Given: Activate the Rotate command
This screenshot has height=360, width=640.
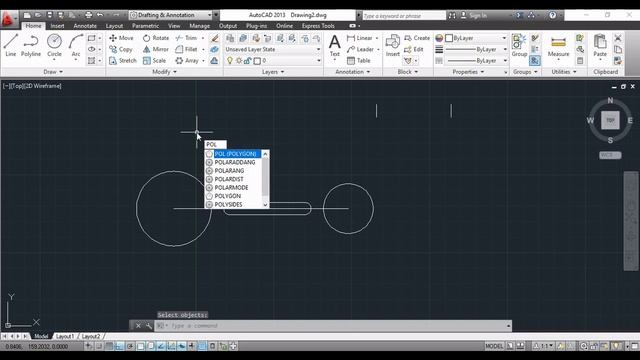Looking at the screenshot, I should 156,38.
